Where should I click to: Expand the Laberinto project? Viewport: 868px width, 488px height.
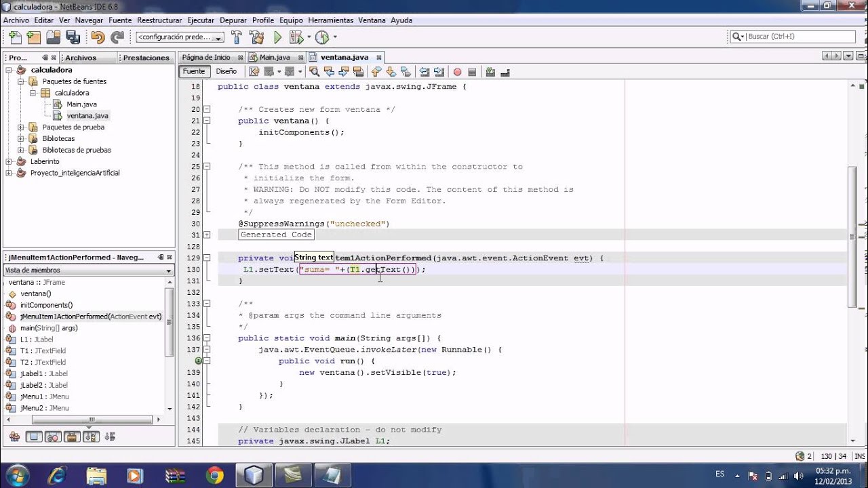(x=9, y=161)
